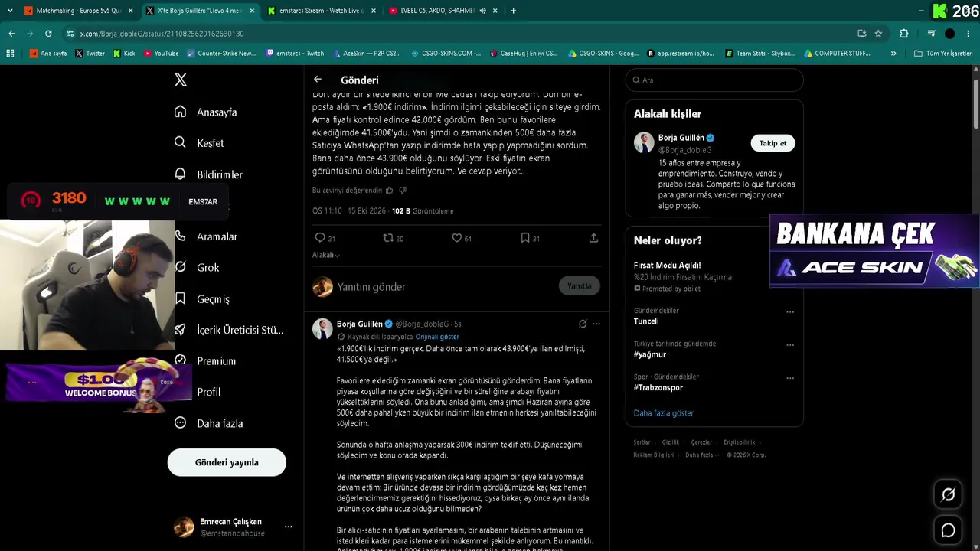This screenshot has width=980, height=551.
Task: Like the post with the heart icon
Action: 456,238
